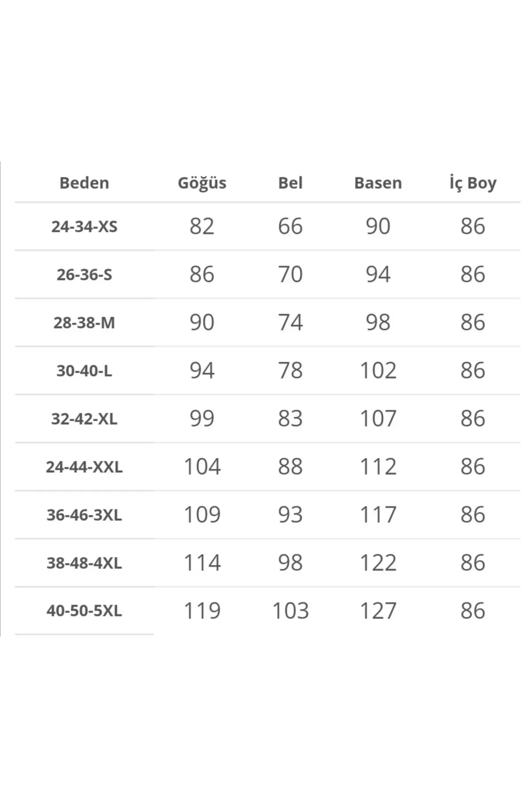Select the 40-50-5XL size row label

coord(84,611)
